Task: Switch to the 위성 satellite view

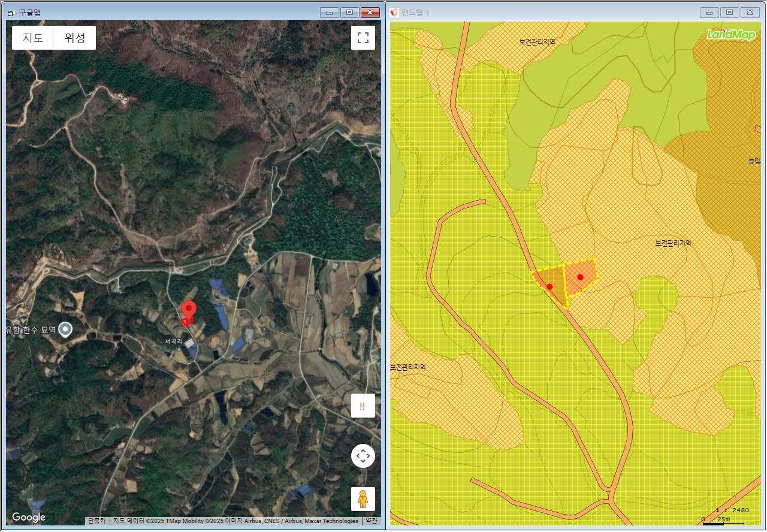Action: (75, 38)
